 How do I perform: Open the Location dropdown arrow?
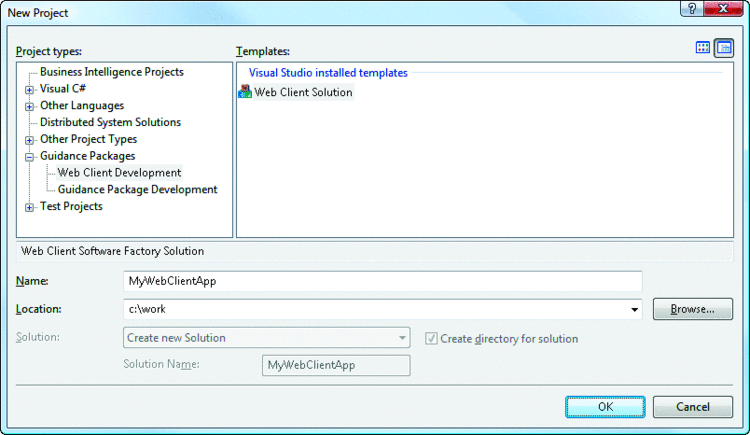pyautogui.click(x=634, y=310)
